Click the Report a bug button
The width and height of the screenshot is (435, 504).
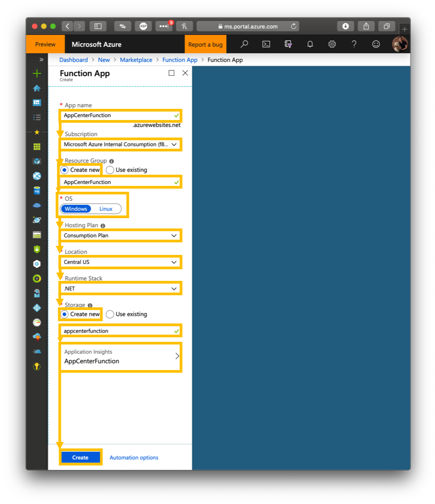[205, 44]
